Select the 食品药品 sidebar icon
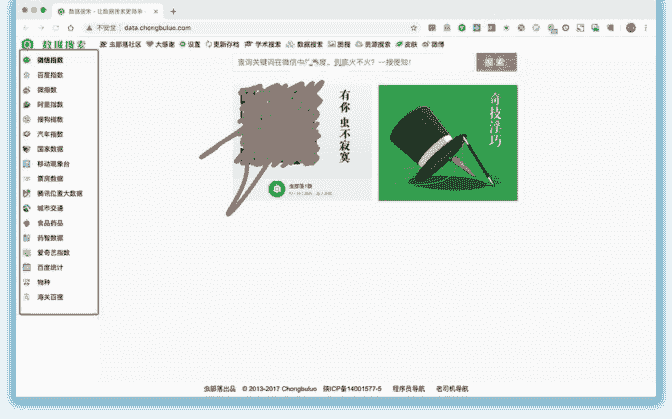 (27, 223)
